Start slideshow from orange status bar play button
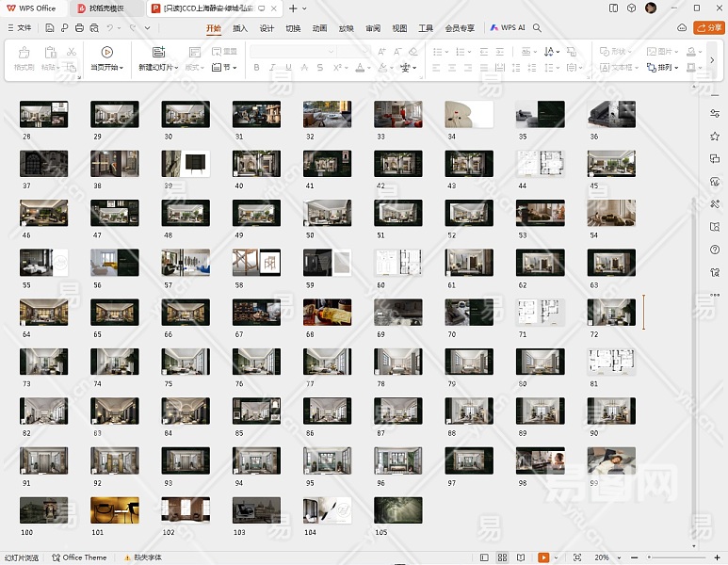This screenshot has width=728, height=565. pyautogui.click(x=543, y=557)
